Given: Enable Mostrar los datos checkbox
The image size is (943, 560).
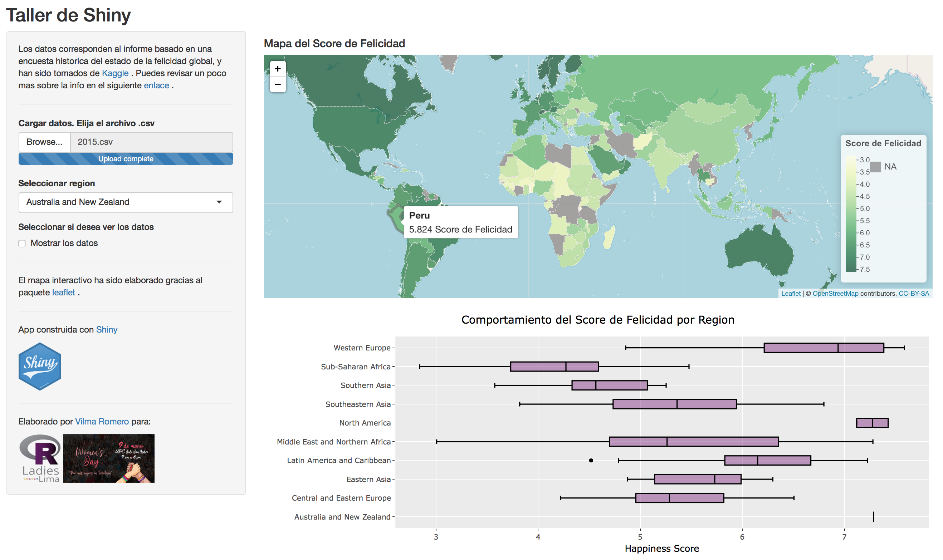Looking at the screenshot, I should pyautogui.click(x=22, y=244).
